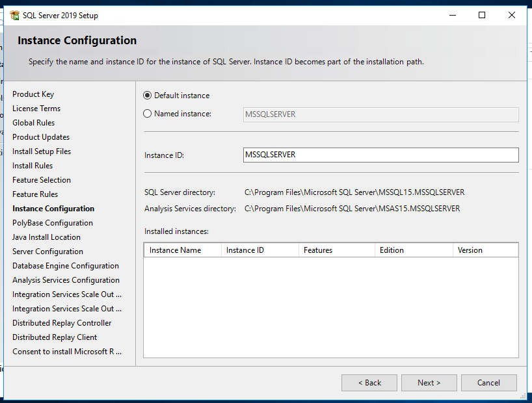The height and width of the screenshot is (403, 532).
Task: Select Server Configuration in the sidebar
Action: pos(48,252)
